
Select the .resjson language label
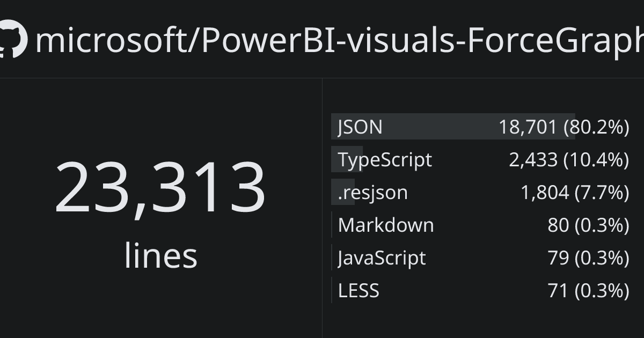pyautogui.click(x=373, y=193)
